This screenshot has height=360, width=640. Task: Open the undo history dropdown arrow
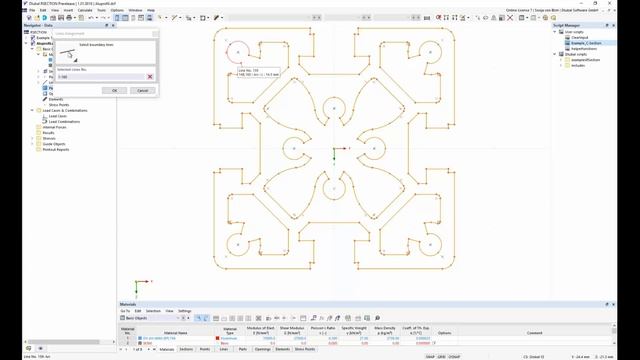[x=96, y=18]
